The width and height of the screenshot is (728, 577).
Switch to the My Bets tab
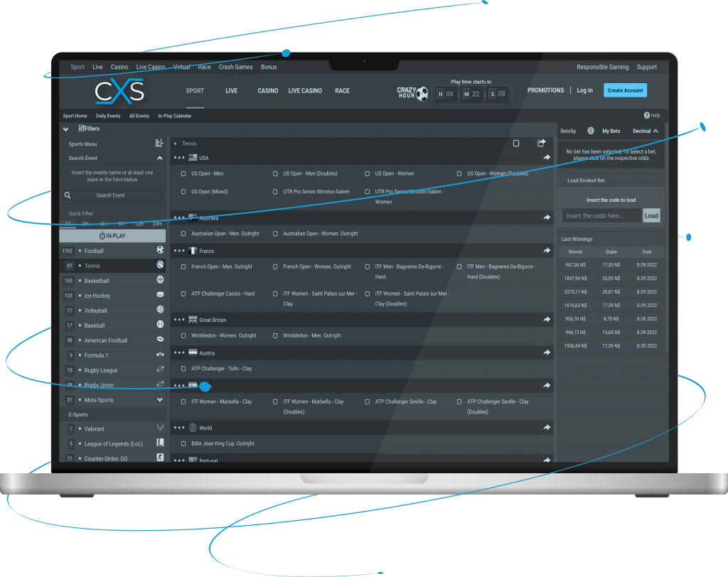[611, 131]
